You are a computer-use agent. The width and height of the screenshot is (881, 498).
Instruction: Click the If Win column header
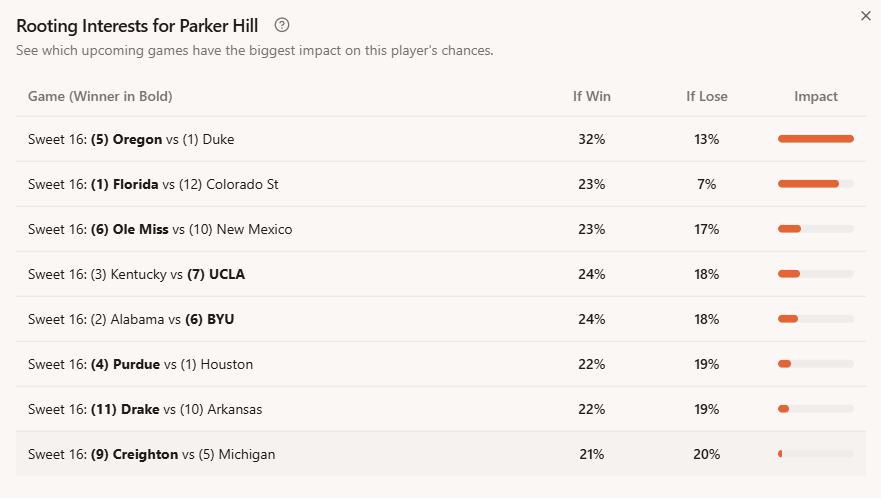point(592,97)
